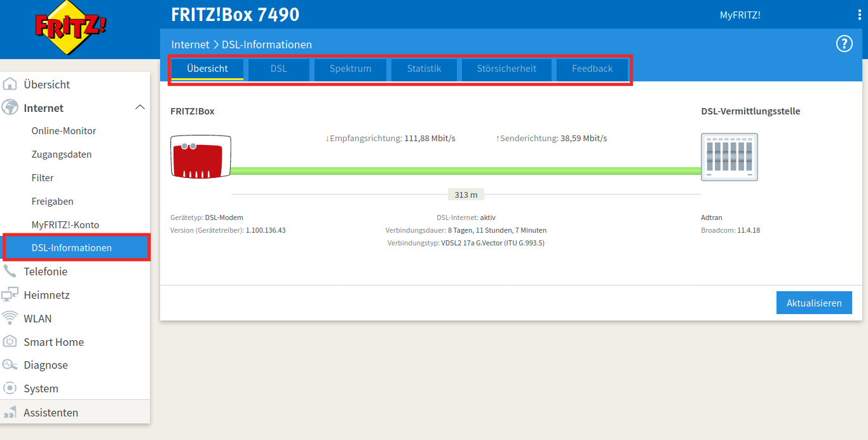
Task: Select Online-Monitor in the sidebar
Action: [64, 130]
